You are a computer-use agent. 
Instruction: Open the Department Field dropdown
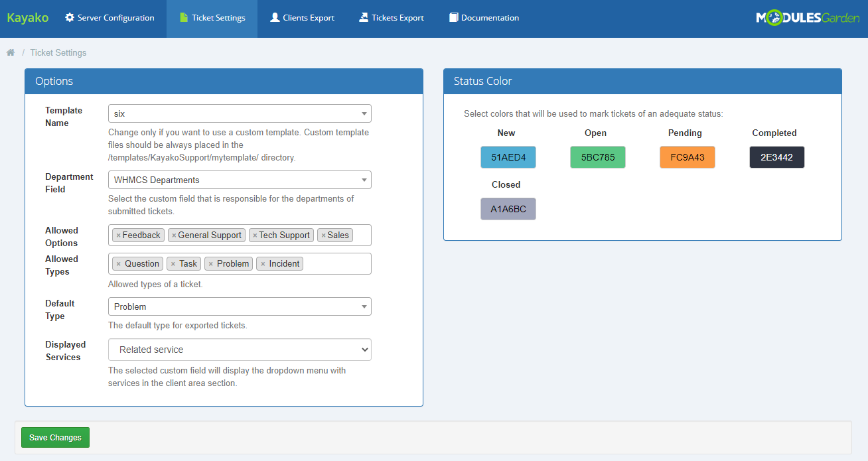[x=240, y=180]
